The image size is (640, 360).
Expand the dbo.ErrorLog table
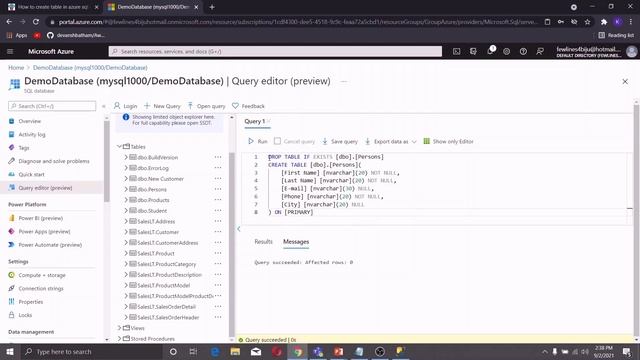coord(126,168)
